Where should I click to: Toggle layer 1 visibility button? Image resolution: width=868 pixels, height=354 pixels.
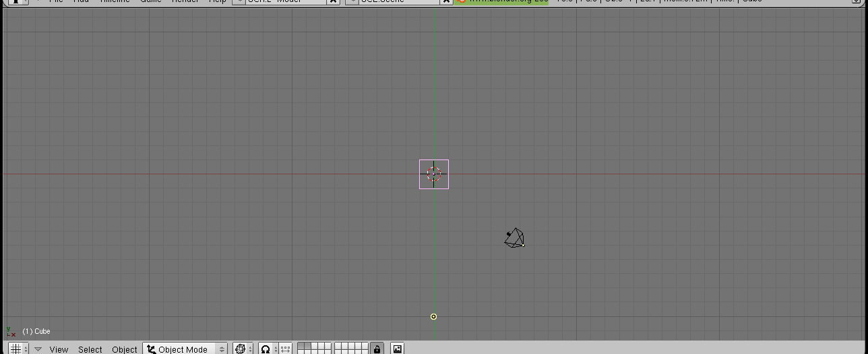[301, 345]
